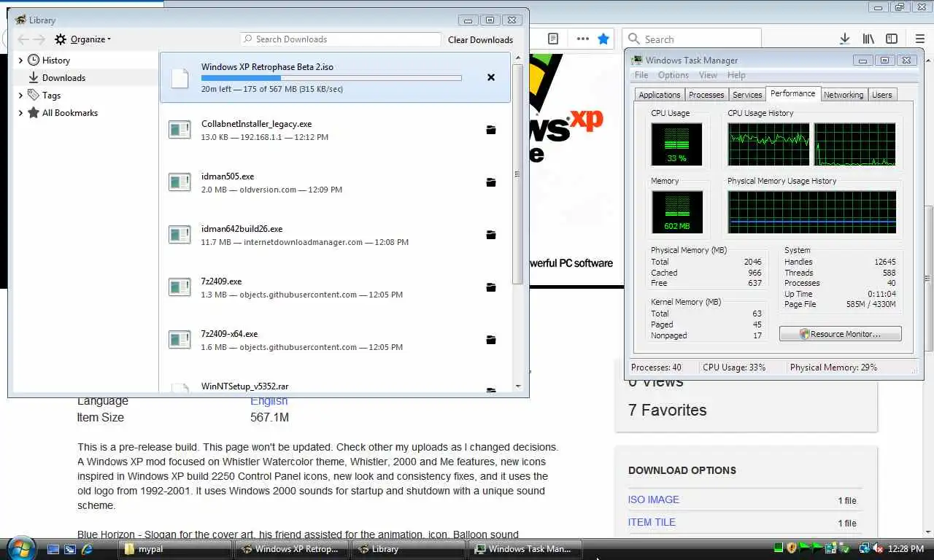Expand the All Bookmarks node
The image size is (934, 560).
pyautogui.click(x=20, y=113)
